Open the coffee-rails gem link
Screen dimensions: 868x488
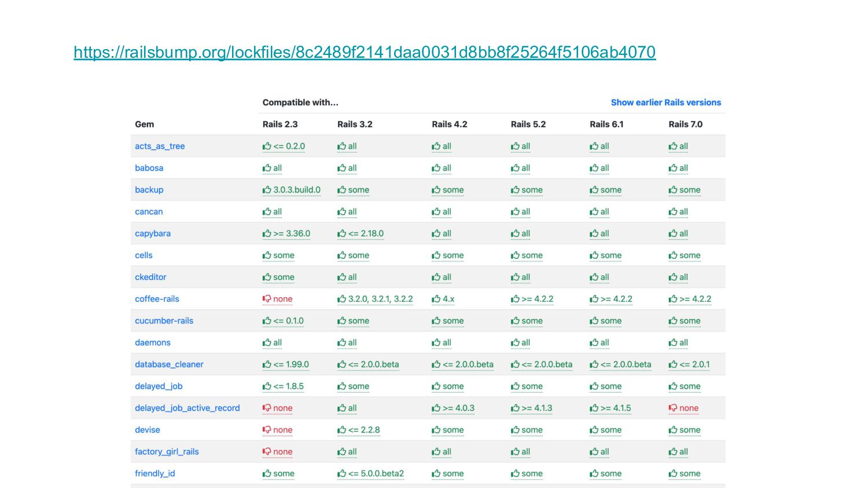coord(157,299)
